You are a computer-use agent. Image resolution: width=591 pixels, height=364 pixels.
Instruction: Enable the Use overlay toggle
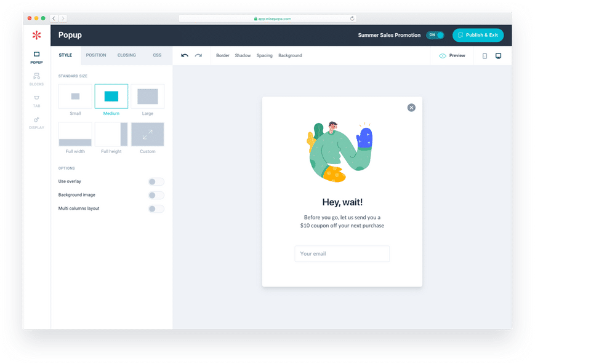click(156, 182)
